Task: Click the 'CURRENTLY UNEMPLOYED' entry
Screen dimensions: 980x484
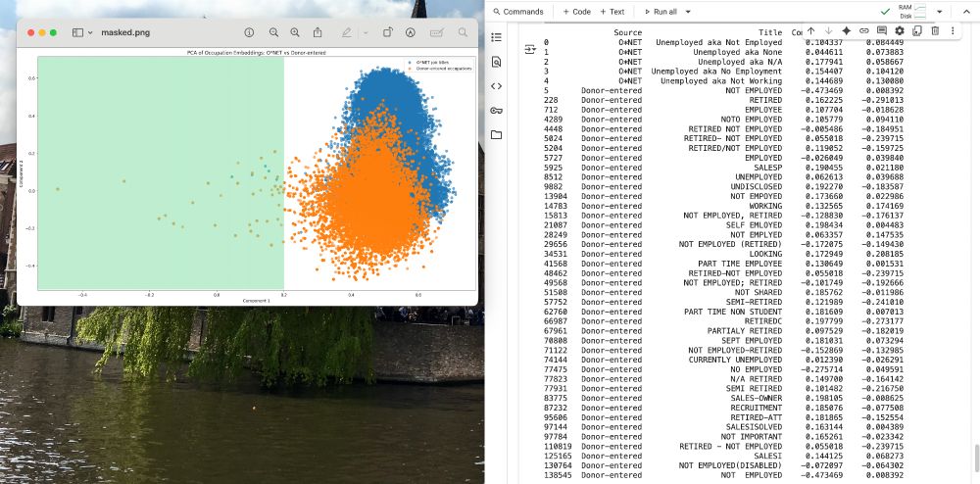Action: click(x=735, y=360)
